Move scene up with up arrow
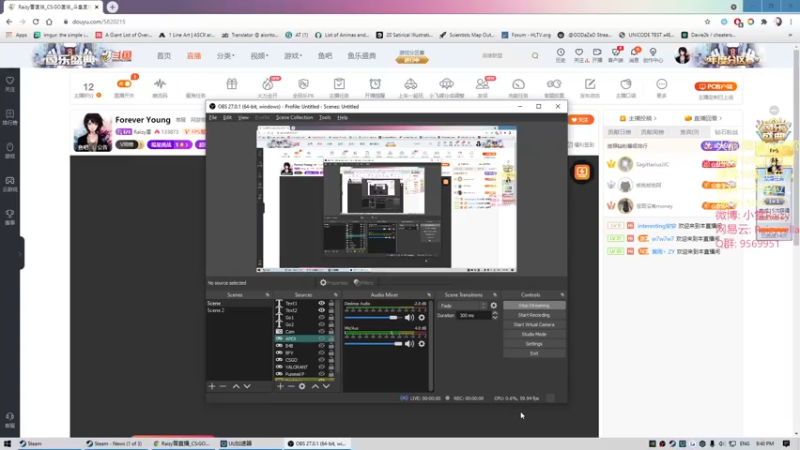The height and width of the screenshot is (450, 800). click(x=236, y=386)
